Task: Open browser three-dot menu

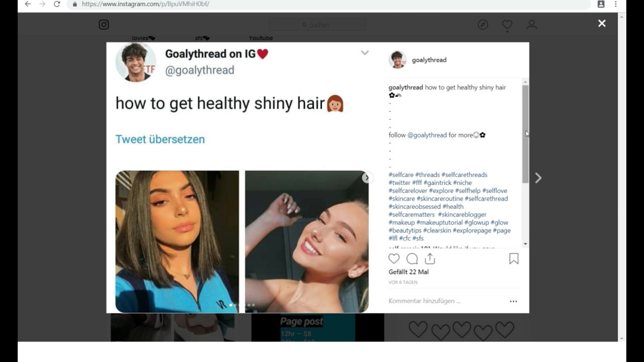Action: pos(615,4)
